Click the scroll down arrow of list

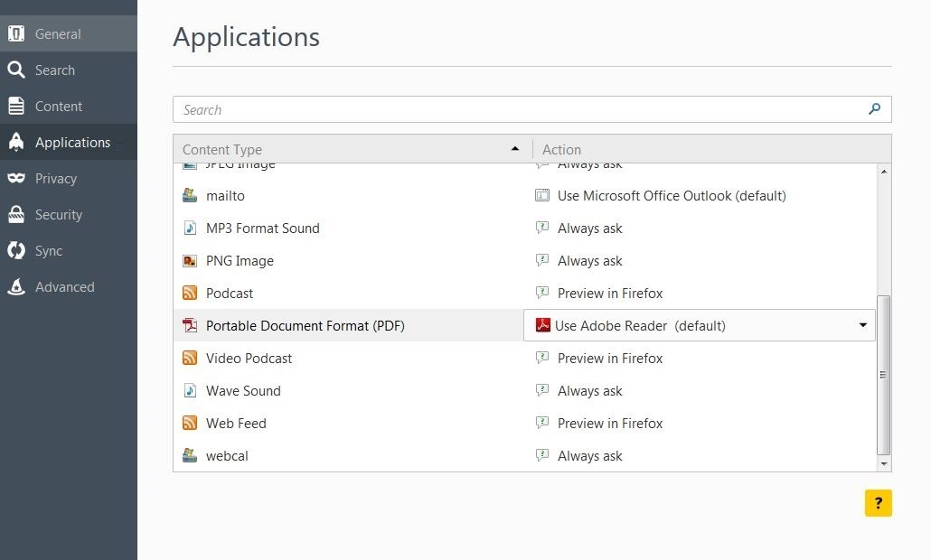pyautogui.click(x=884, y=464)
